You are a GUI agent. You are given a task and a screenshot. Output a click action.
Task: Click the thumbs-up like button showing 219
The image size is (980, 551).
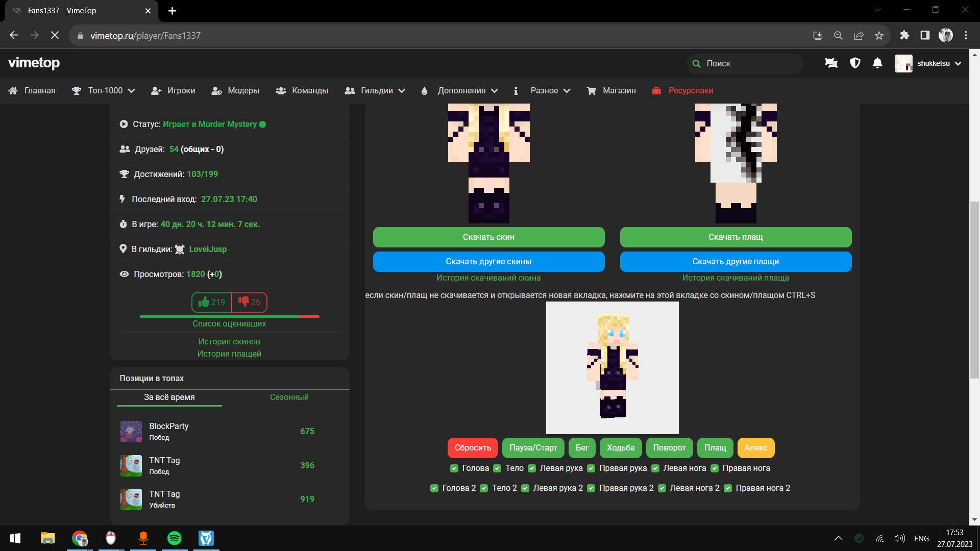(x=212, y=302)
